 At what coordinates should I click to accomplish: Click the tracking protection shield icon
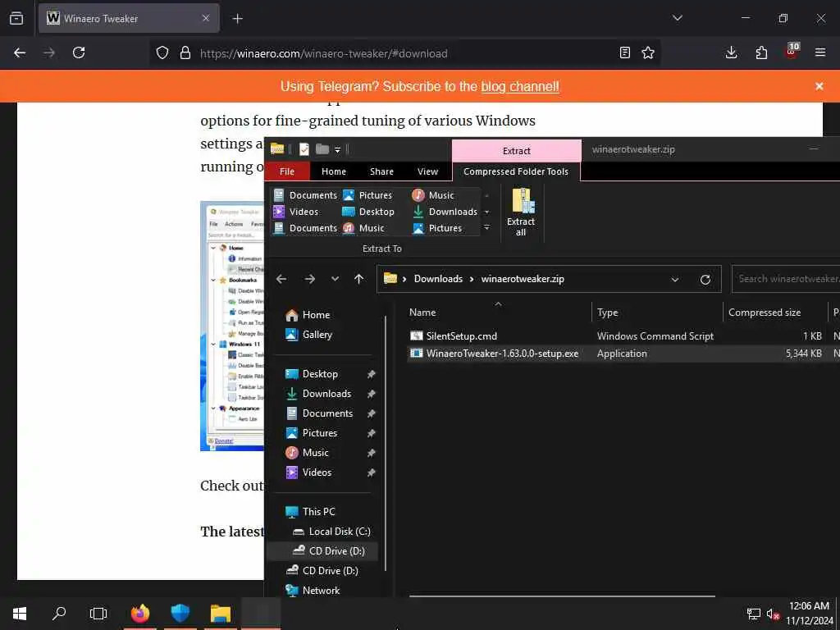(x=162, y=52)
